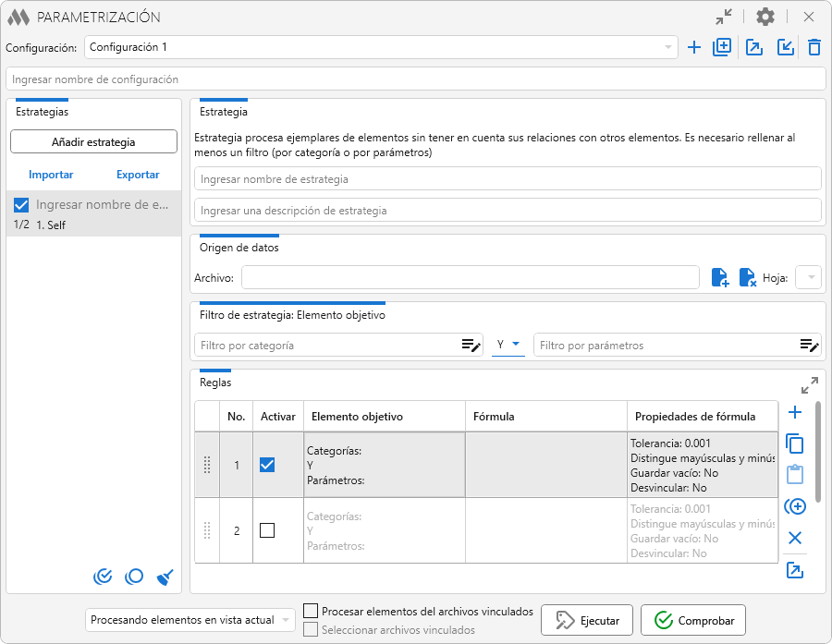Click the Exportar link
832x644 pixels.
pos(138,175)
